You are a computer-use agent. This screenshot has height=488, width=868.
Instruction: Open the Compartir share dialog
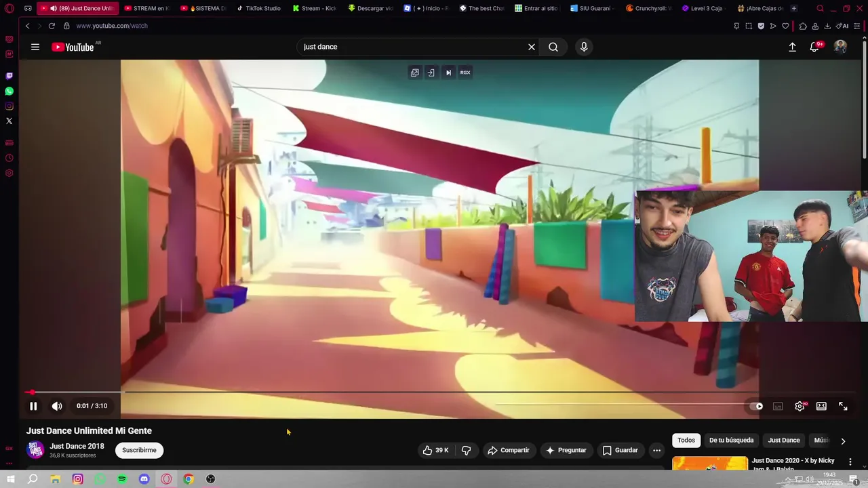pyautogui.click(x=509, y=450)
